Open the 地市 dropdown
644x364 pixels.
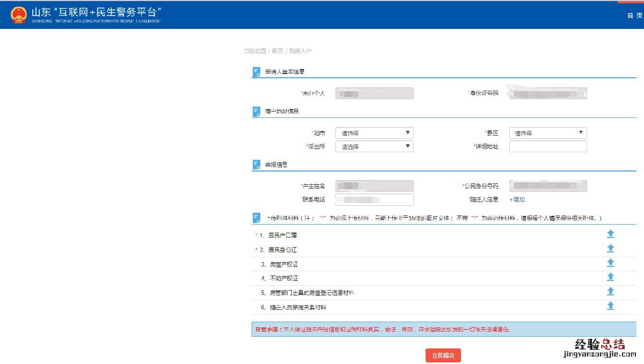click(x=374, y=133)
